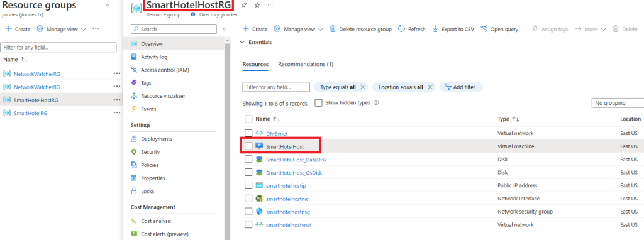644x240 pixels.
Task: Check the smarthotelhostvnet row checkbox
Action: pyautogui.click(x=248, y=224)
